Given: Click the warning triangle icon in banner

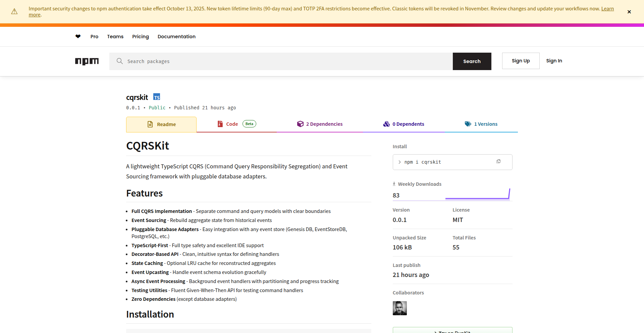Looking at the screenshot, I should pyautogui.click(x=14, y=12).
